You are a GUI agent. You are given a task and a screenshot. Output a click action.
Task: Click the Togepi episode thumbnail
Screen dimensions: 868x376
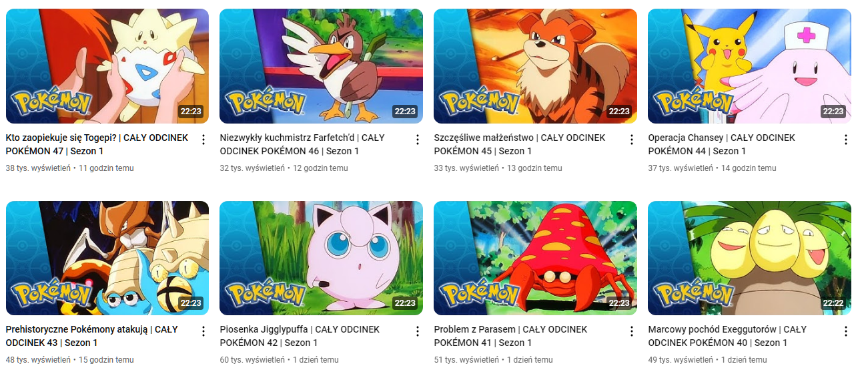click(107, 66)
